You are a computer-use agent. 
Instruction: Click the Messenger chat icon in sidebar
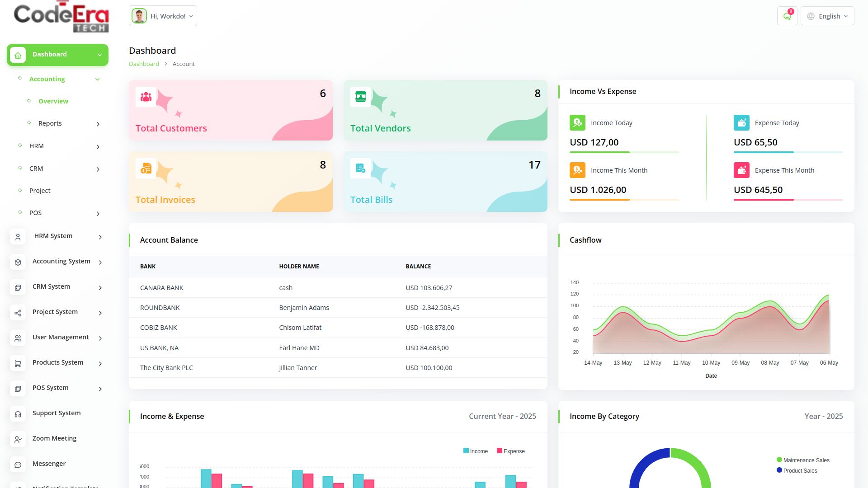(18, 465)
